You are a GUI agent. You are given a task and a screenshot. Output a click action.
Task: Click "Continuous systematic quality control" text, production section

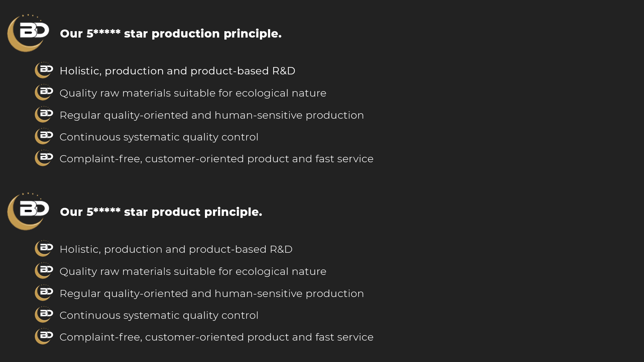[x=159, y=137]
